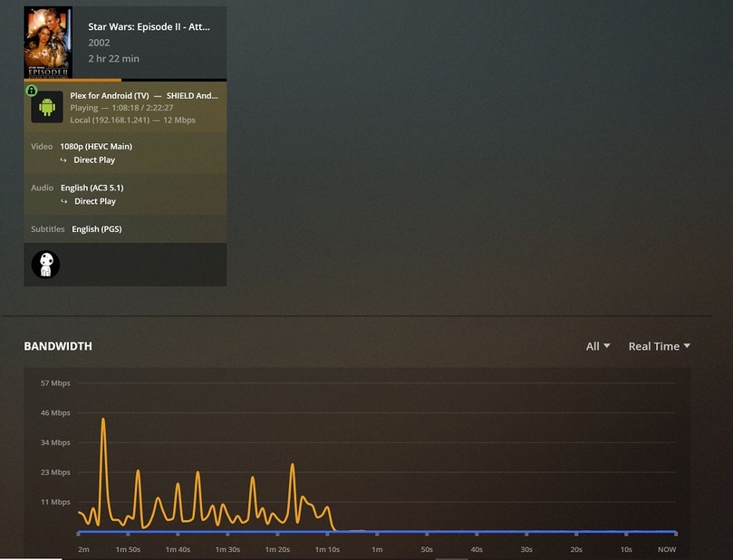Select the 'Subtitles' row label
The width and height of the screenshot is (733, 560).
click(x=48, y=229)
